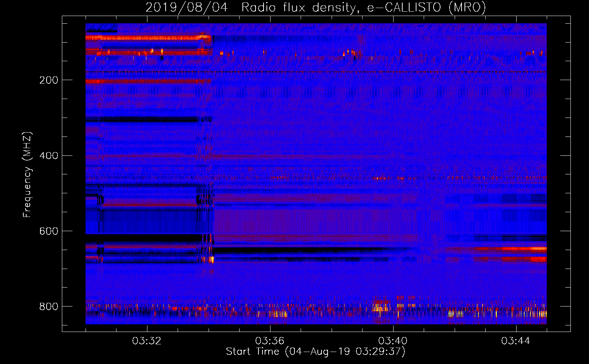
Task: Click the 800 frequency tick label
Action: tap(49, 307)
